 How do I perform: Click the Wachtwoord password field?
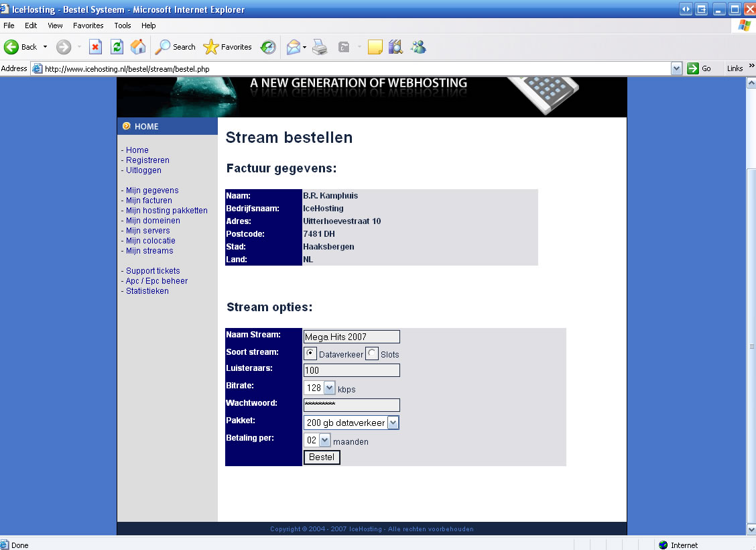[x=351, y=405]
